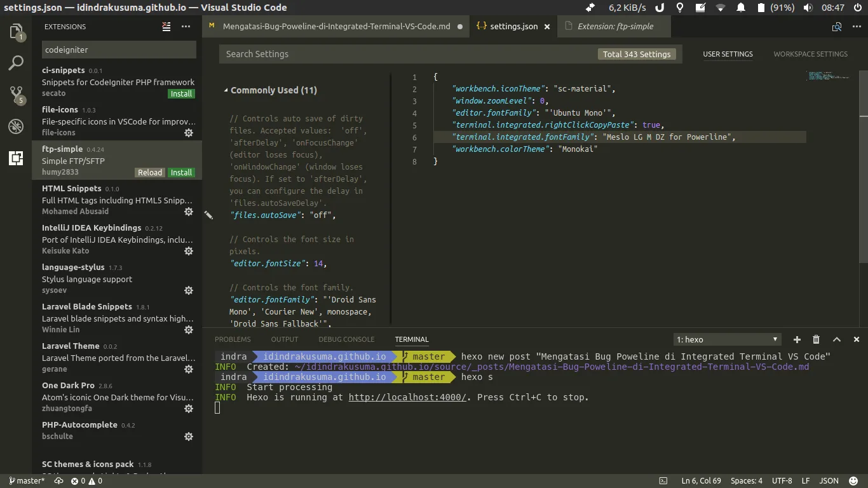Open the gear menu for language-stylus

pyautogui.click(x=189, y=290)
